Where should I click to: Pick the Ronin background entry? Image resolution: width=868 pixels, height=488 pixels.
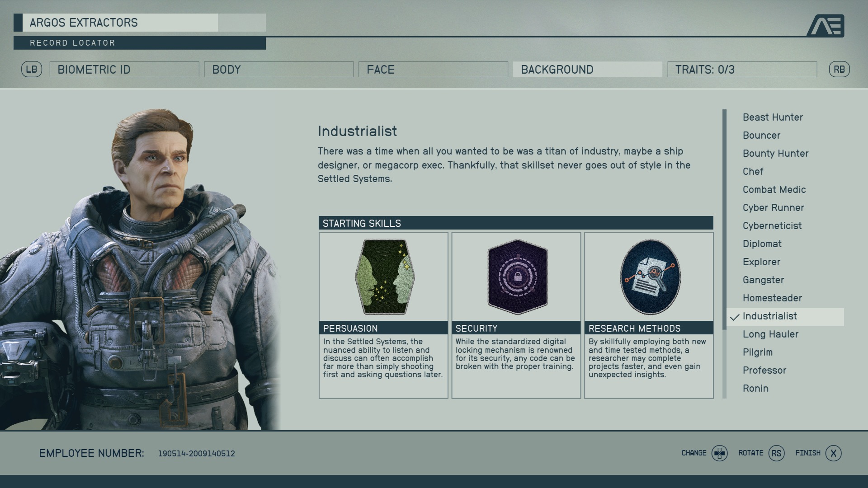point(755,389)
